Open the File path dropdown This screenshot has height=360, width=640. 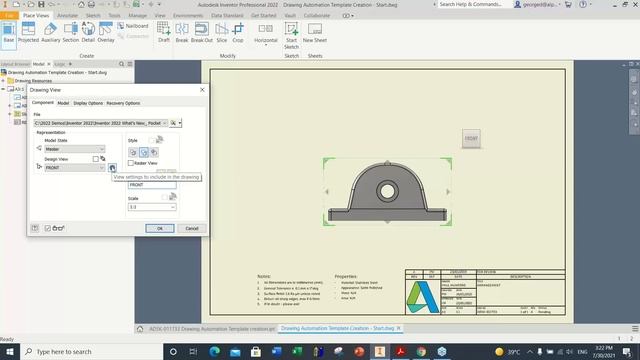tap(101, 123)
